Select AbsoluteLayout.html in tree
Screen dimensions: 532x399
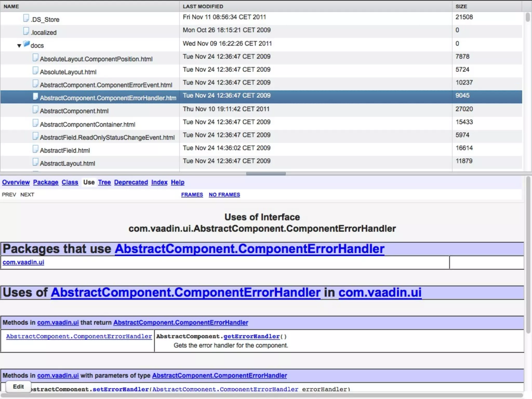click(68, 72)
